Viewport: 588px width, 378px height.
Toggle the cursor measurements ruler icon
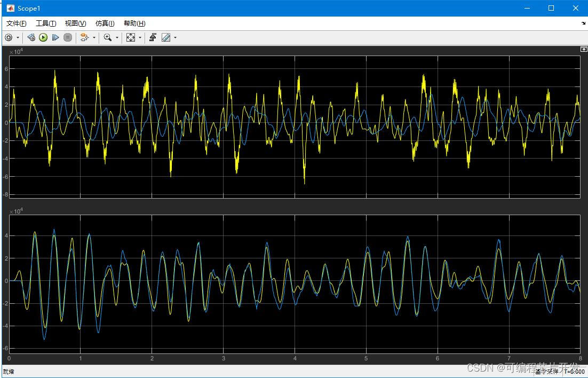click(166, 37)
